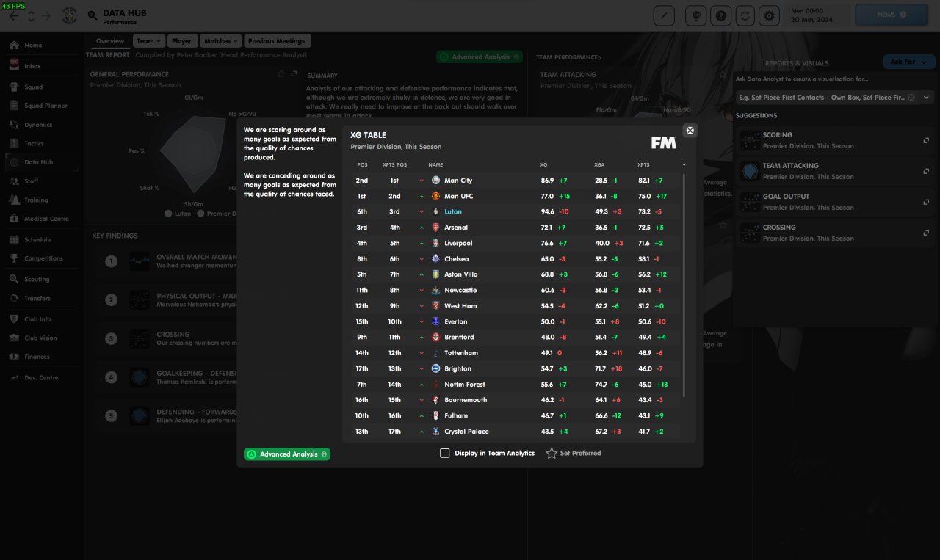This screenshot has width=940, height=560.
Task: Open the Nottm Forest team link
Action: pos(465,385)
